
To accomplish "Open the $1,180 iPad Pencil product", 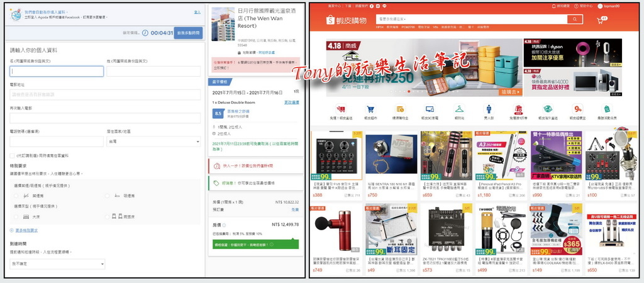I will [x=501, y=165].
